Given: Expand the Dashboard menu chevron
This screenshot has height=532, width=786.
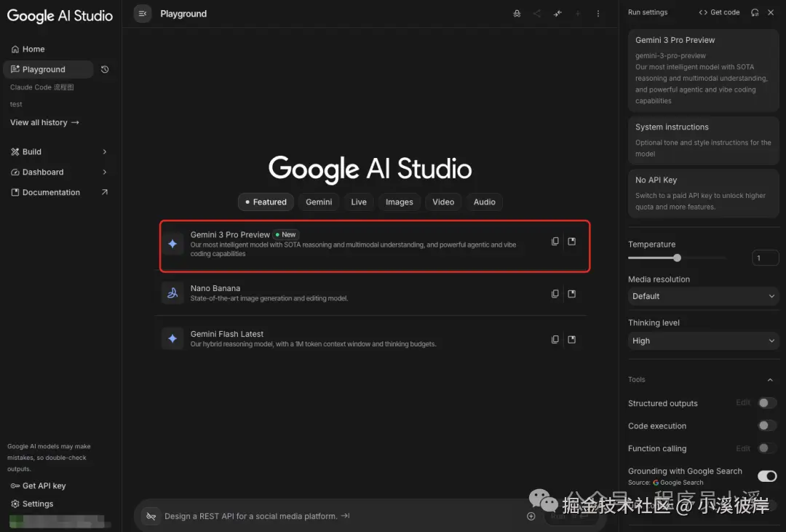Looking at the screenshot, I should [x=104, y=172].
